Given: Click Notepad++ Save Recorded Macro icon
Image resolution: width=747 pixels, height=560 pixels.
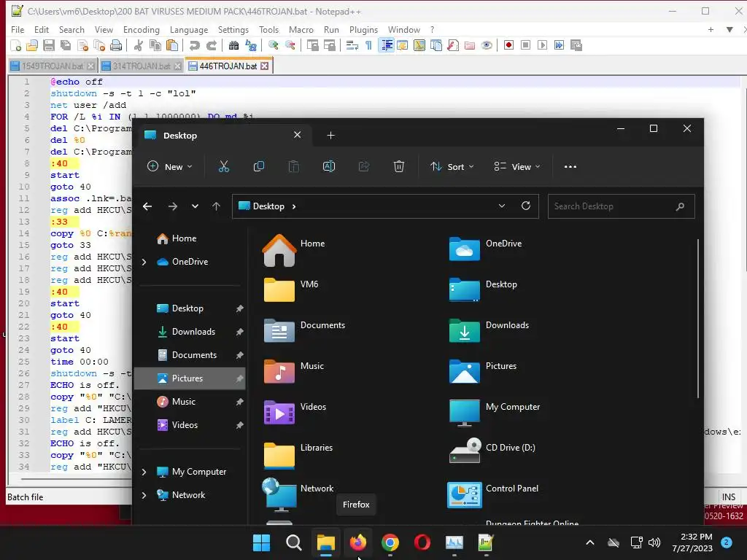Looking at the screenshot, I should tap(576, 45).
